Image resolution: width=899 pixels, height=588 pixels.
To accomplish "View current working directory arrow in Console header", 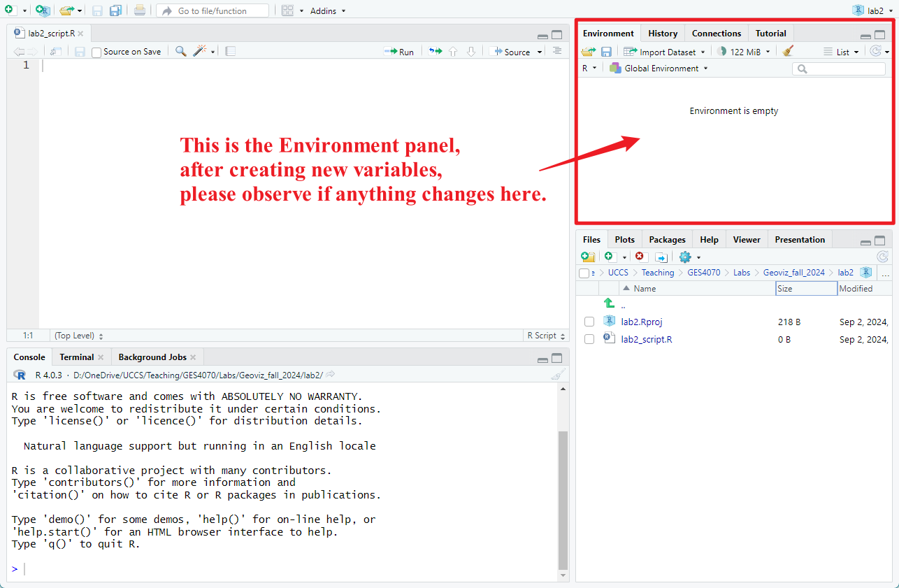I will 331,375.
